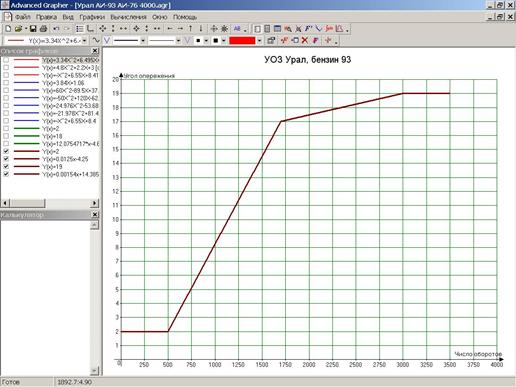Enable the Y(x)=18 graph checkbox
The width and height of the screenshot is (516, 387).
[x=6, y=136]
